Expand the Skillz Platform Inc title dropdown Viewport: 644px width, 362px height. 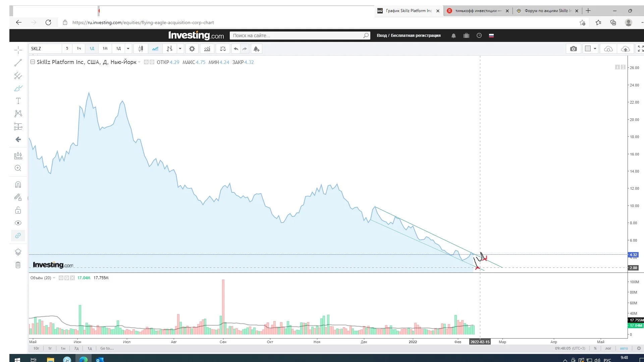pos(139,62)
